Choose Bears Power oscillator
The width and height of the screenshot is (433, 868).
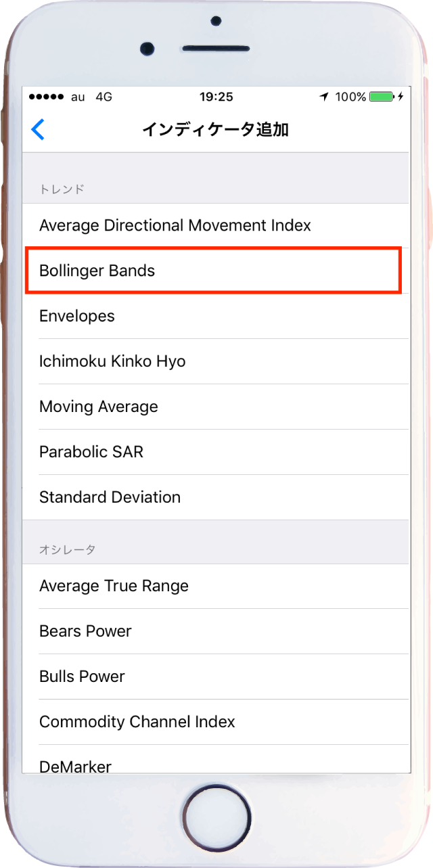85,631
